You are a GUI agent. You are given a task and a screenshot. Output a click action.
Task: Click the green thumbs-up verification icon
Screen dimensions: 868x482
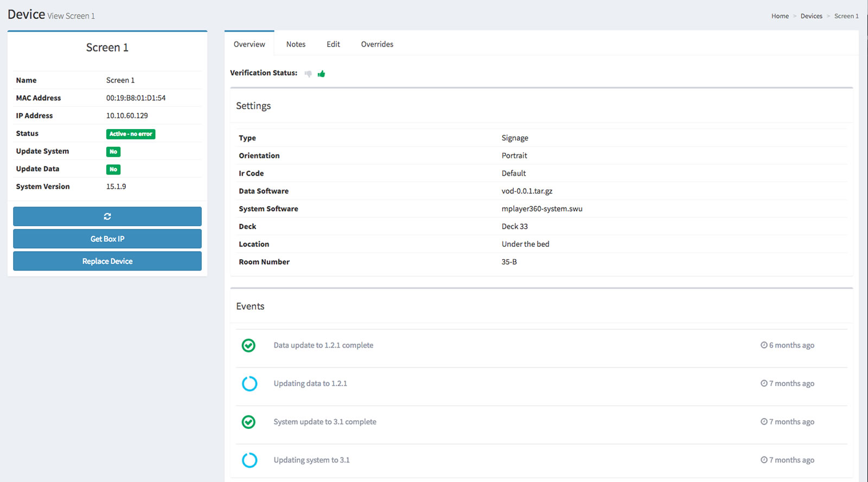[321, 74]
